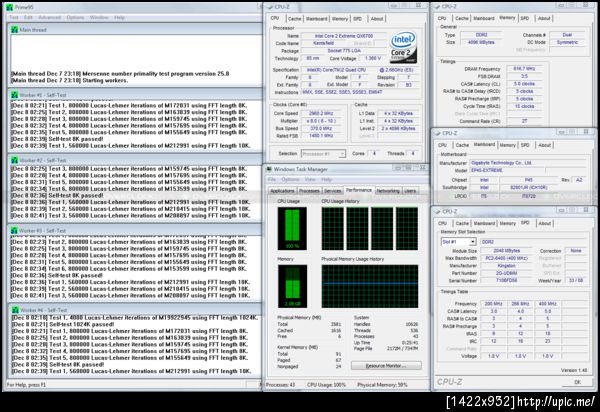Click the 'Starting workers.' line in Main thread
Viewport: 600px width, 412px height.
[69, 80]
